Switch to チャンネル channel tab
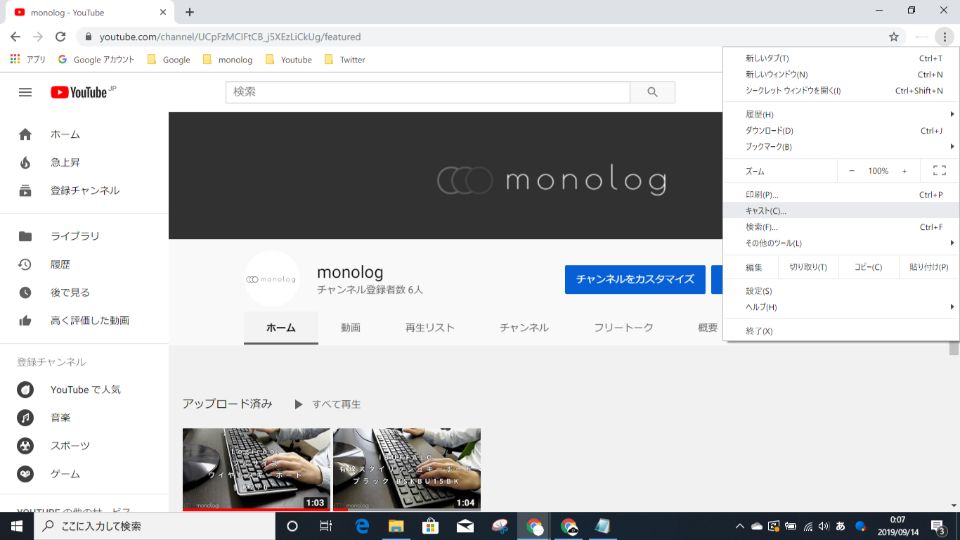The width and height of the screenshot is (960, 540). 524,328
